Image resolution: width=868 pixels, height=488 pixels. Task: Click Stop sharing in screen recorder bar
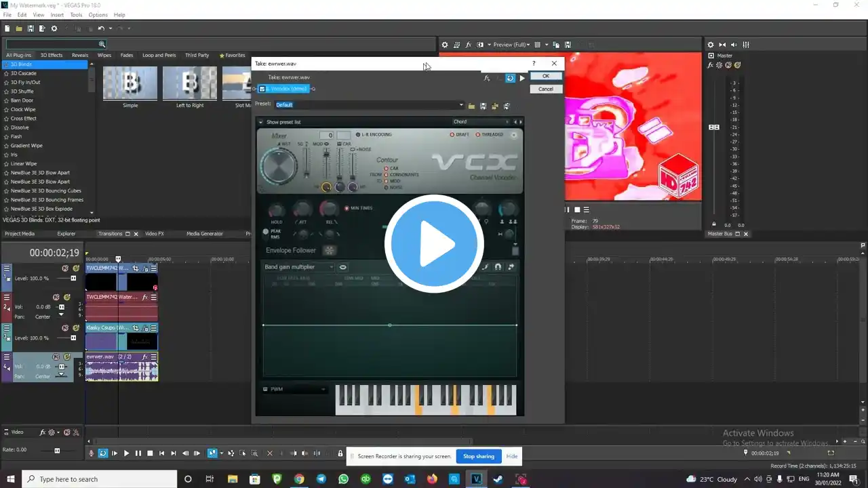478,456
